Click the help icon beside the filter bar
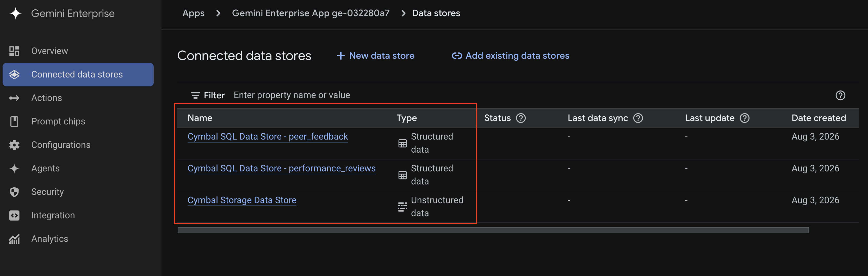This screenshot has height=276, width=868. (840, 95)
